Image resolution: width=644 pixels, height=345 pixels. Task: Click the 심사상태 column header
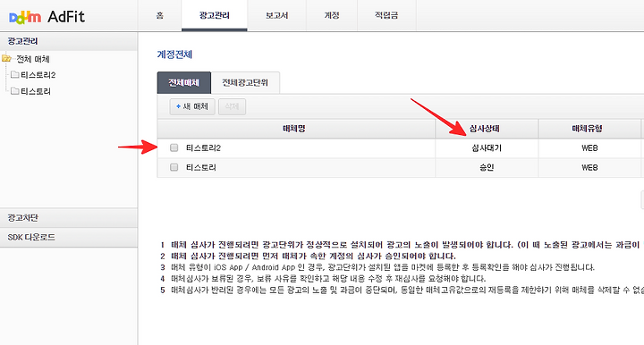coord(487,129)
